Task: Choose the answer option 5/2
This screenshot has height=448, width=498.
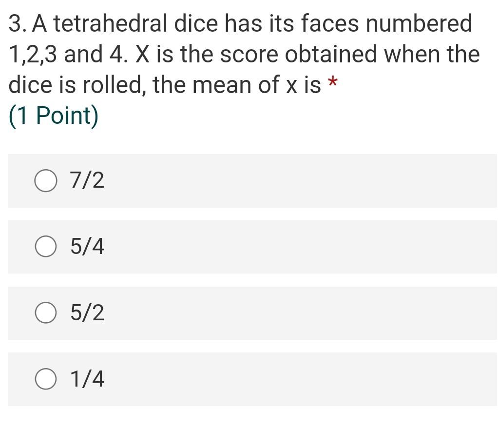Action: (87, 313)
